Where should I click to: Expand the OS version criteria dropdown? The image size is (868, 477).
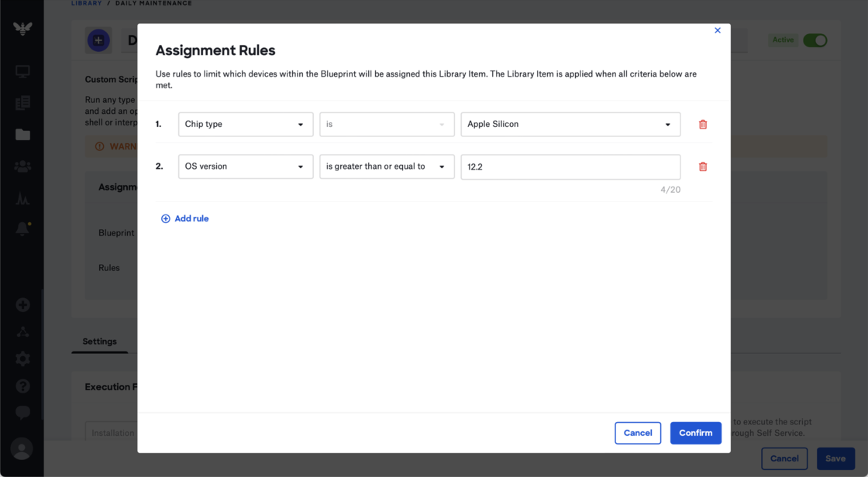click(x=246, y=166)
